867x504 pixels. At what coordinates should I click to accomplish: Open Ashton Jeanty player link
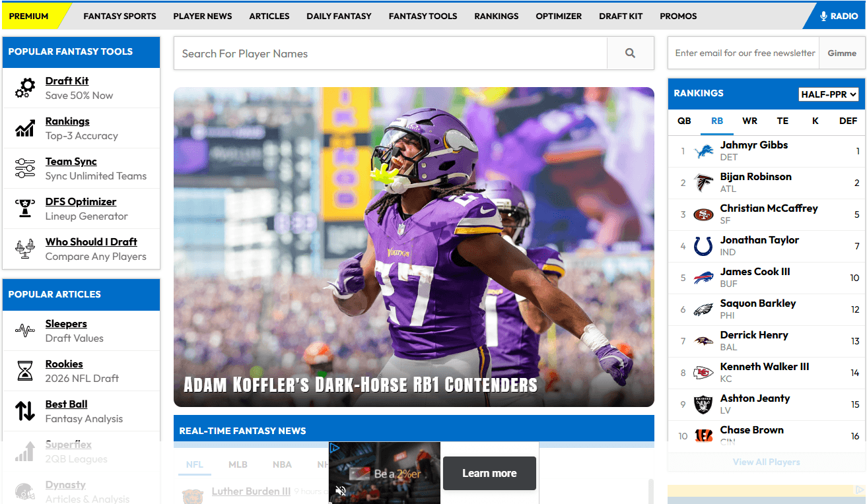pyautogui.click(x=755, y=398)
